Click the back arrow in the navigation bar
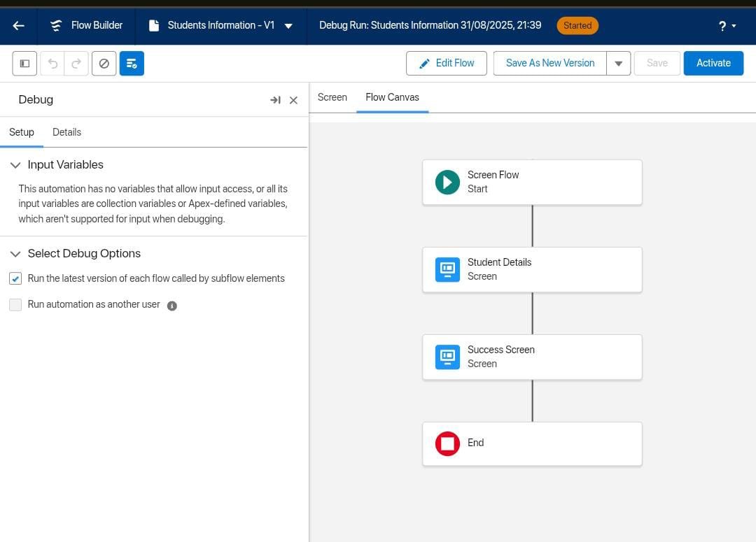 (18, 25)
